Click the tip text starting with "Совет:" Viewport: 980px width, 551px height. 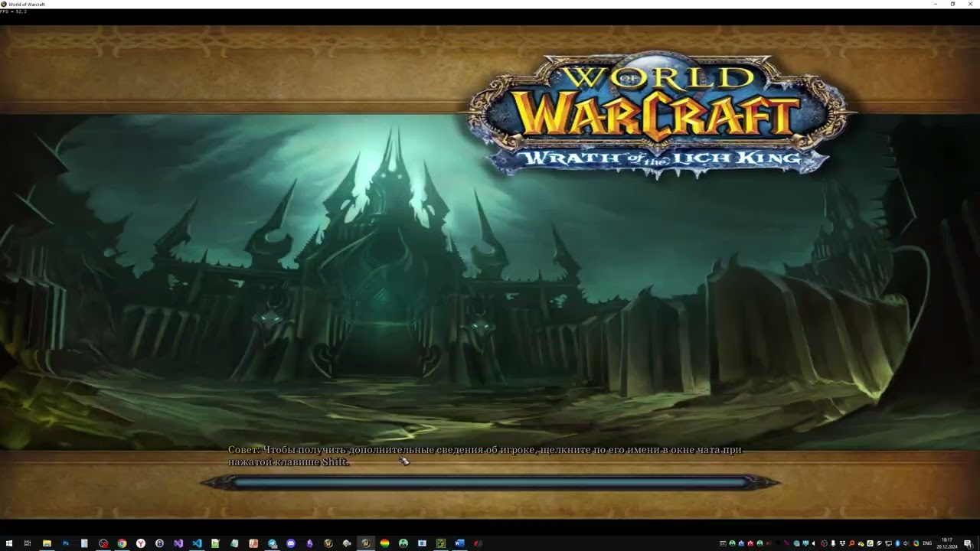(485, 456)
